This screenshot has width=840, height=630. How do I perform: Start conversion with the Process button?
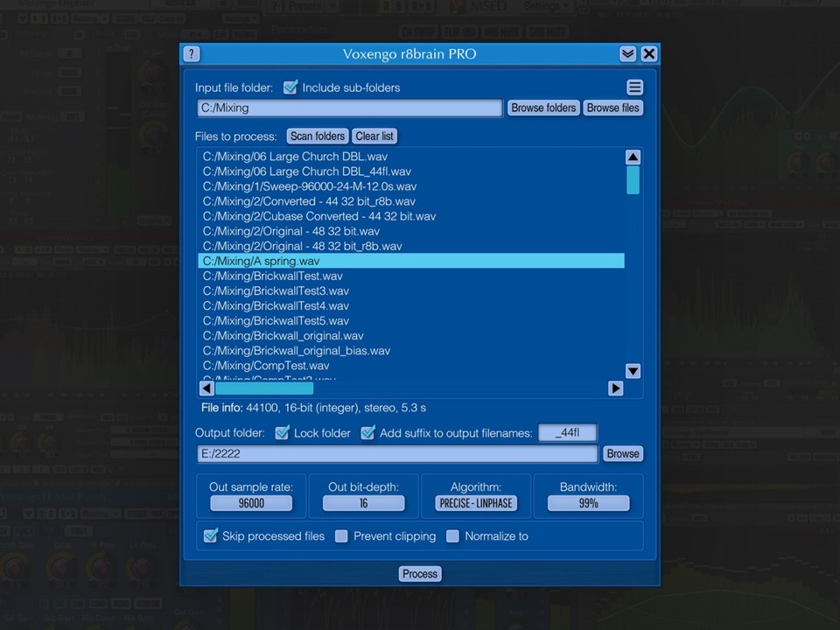point(420,574)
